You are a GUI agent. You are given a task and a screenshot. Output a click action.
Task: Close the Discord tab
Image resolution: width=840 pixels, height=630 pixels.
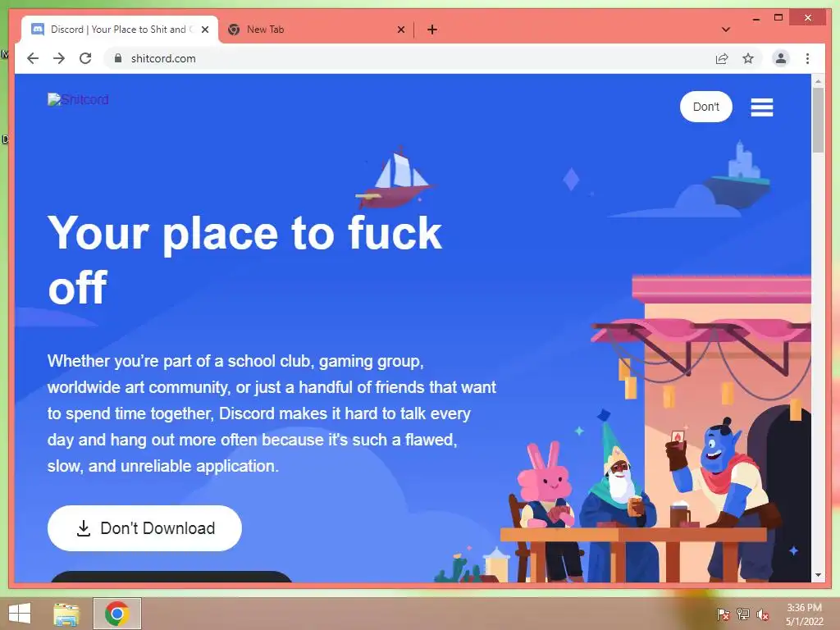pyautogui.click(x=204, y=30)
